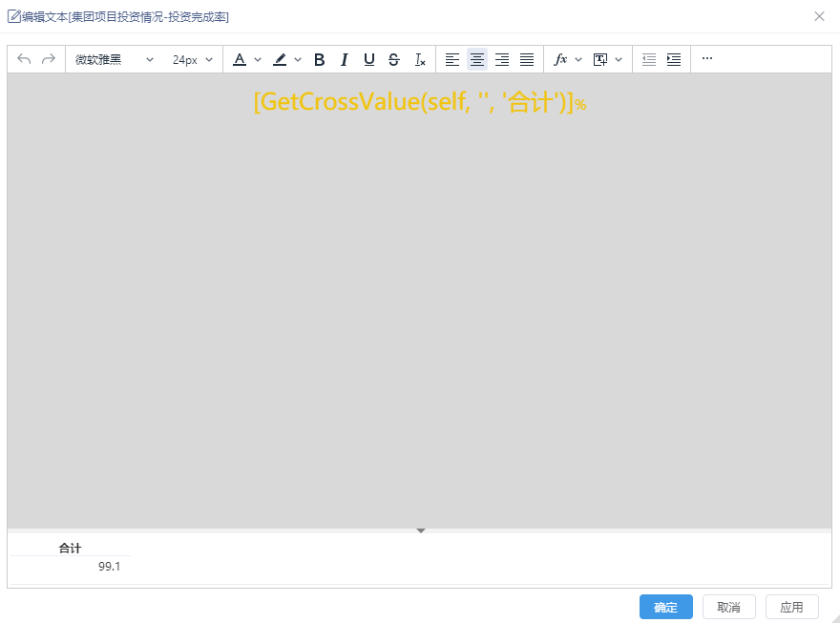
Task: Insert a function with fx button
Action: 560,59
